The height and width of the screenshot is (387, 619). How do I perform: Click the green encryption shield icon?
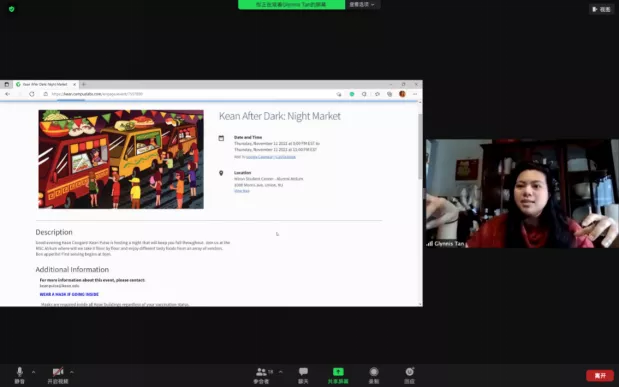[11, 9]
